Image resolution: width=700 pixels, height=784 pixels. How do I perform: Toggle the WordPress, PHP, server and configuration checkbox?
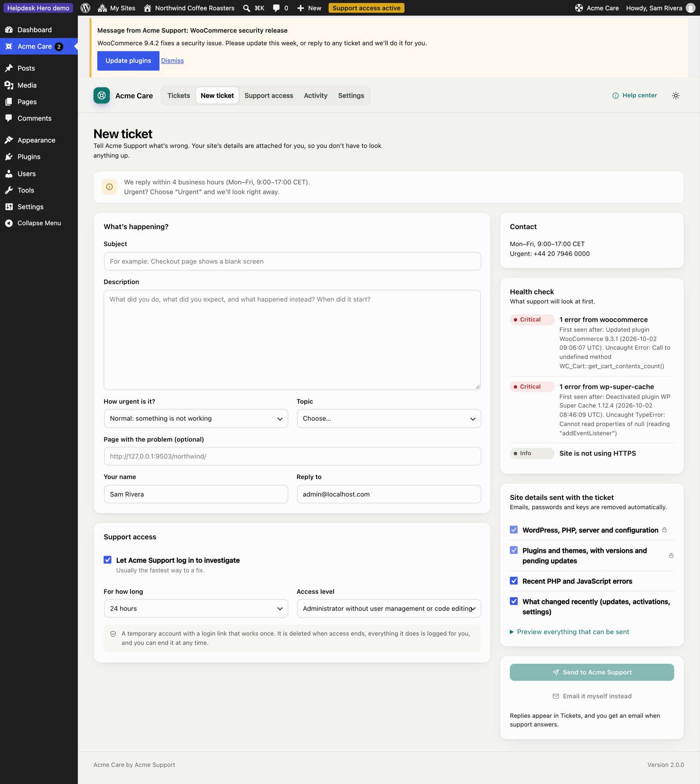pyautogui.click(x=514, y=530)
